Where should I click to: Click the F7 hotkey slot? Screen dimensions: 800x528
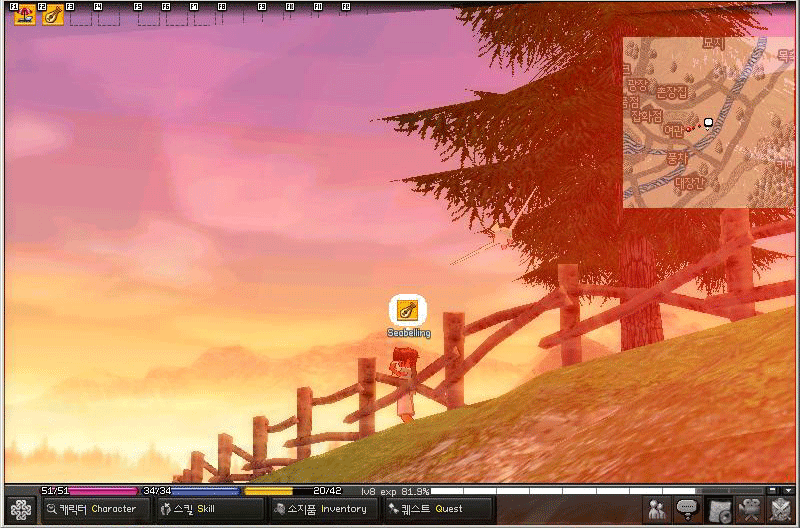point(204,15)
